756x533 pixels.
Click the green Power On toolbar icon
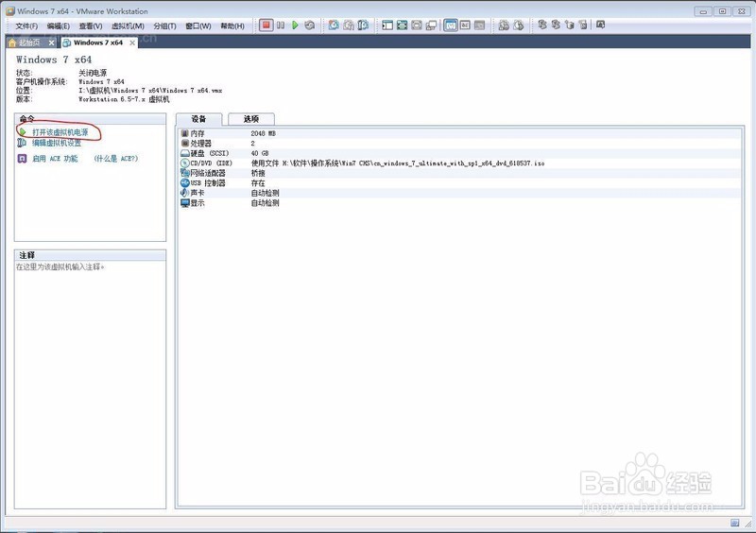pos(295,26)
